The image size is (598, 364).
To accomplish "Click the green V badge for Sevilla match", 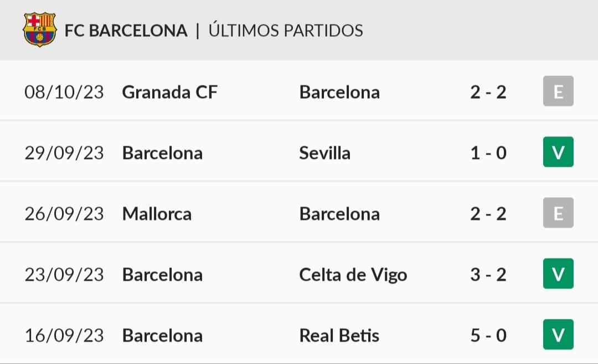I will coord(558,152).
